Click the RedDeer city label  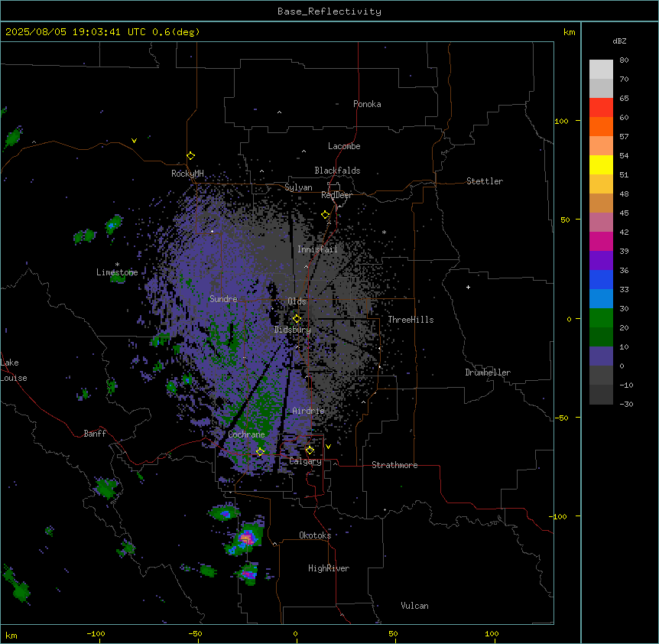pos(336,195)
